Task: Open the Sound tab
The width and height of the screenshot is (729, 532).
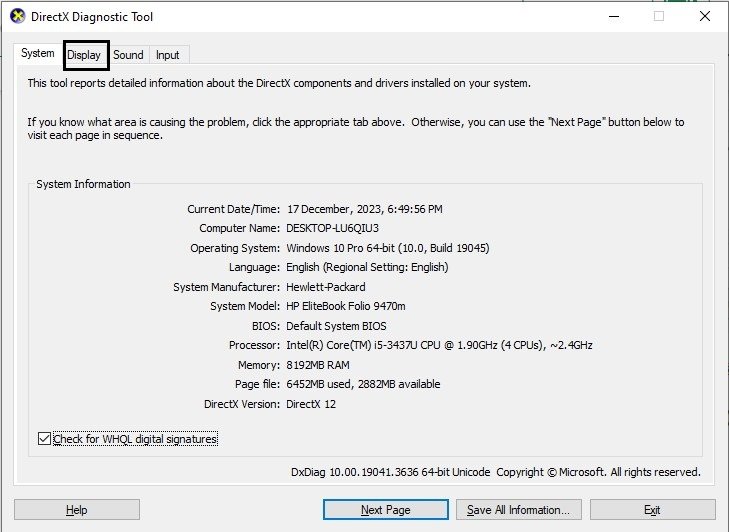Action: point(128,55)
